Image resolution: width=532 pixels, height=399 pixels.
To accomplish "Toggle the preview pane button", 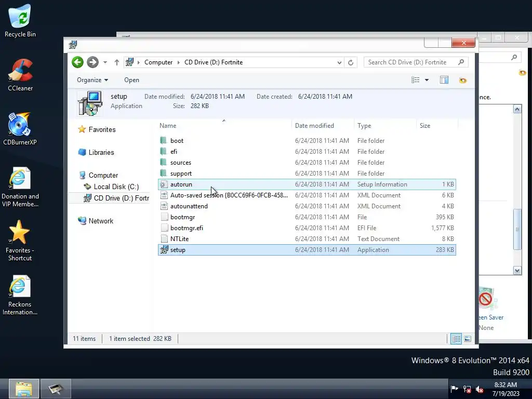I will click(x=444, y=80).
